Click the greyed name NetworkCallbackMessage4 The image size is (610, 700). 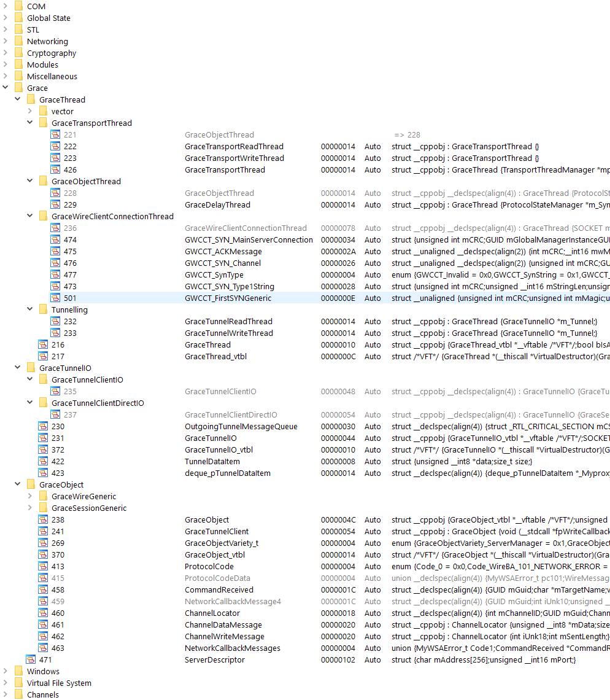click(x=233, y=601)
